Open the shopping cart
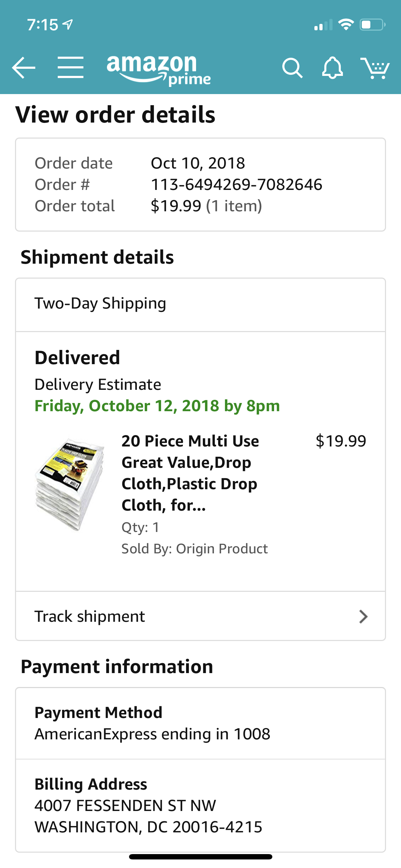This screenshot has width=401, height=868. [375, 68]
